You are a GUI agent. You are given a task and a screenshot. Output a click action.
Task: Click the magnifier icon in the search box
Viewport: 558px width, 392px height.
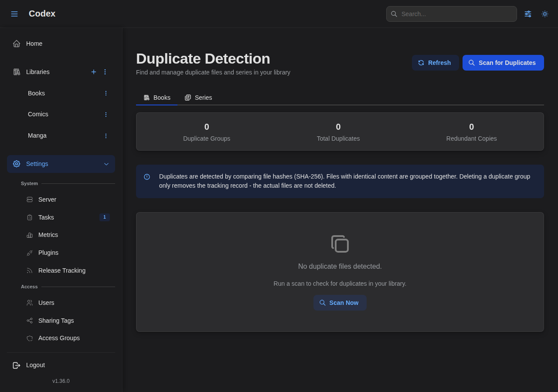[394, 14]
